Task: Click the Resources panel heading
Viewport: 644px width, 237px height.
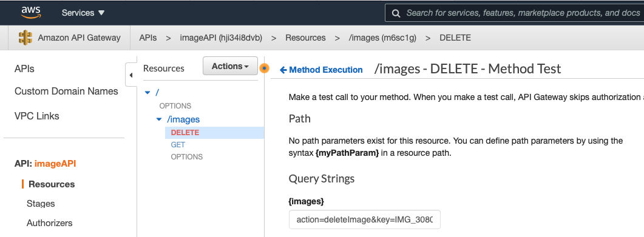Action: (164, 68)
